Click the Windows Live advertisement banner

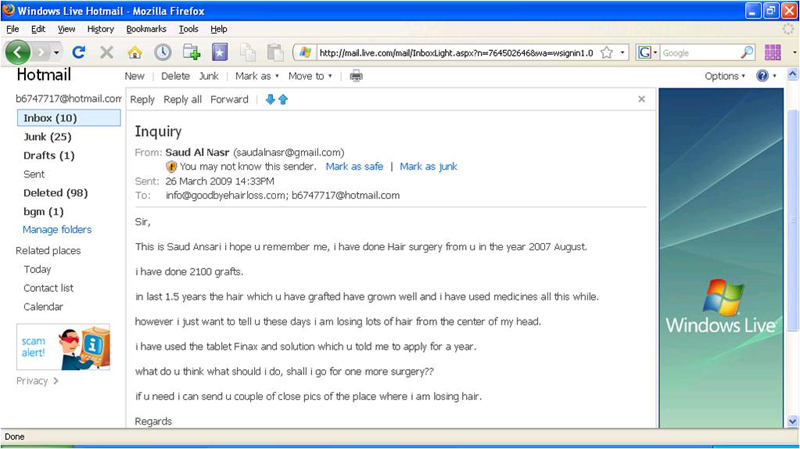pos(721,258)
